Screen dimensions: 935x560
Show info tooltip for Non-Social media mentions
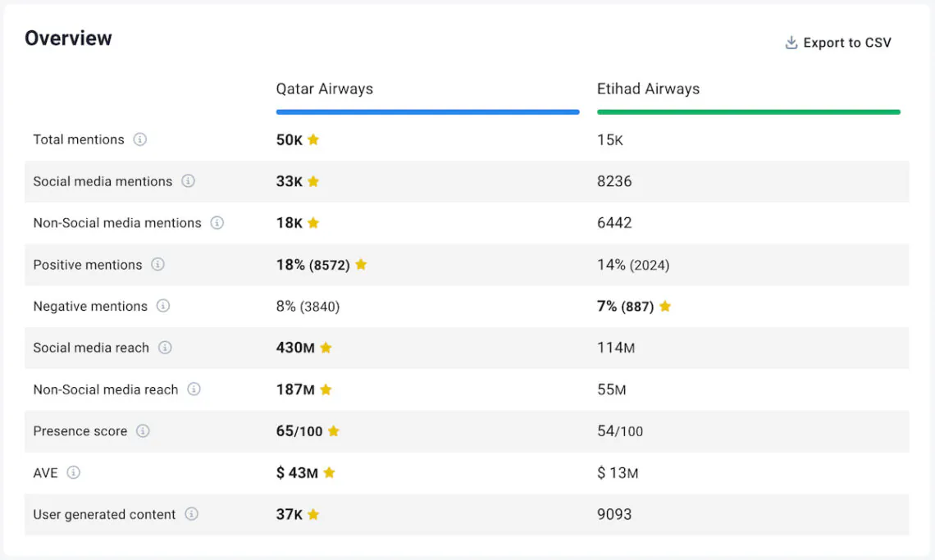coord(217,222)
